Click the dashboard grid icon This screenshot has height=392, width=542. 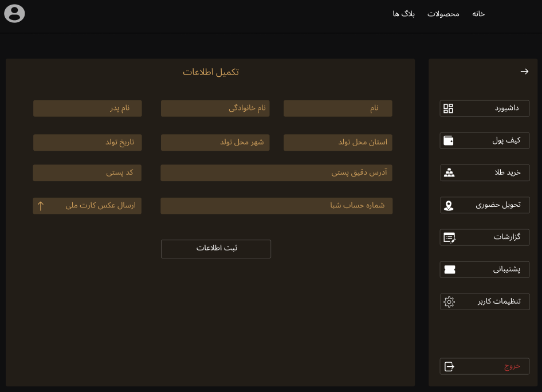tap(449, 108)
